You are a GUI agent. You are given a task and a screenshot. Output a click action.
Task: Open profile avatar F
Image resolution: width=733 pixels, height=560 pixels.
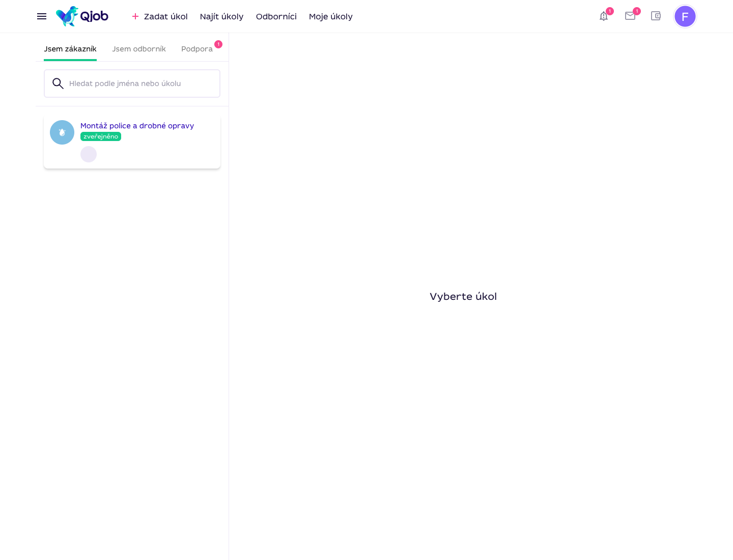point(685,16)
